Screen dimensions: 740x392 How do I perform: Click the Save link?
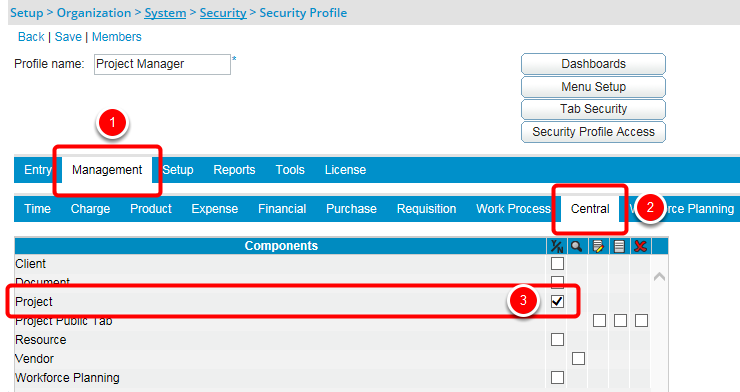(68, 37)
